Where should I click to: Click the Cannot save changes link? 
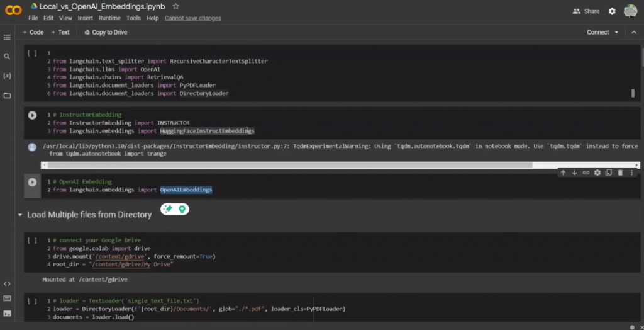tap(193, 18)
